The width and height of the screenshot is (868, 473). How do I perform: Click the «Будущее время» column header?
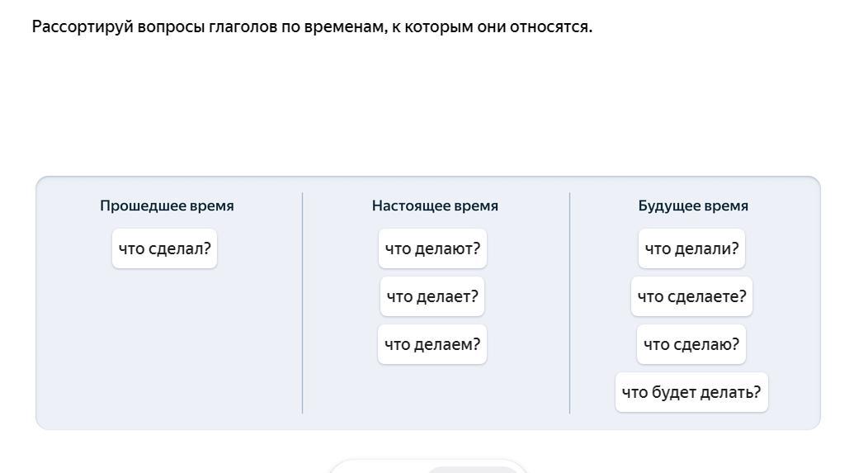pos(693,206)
